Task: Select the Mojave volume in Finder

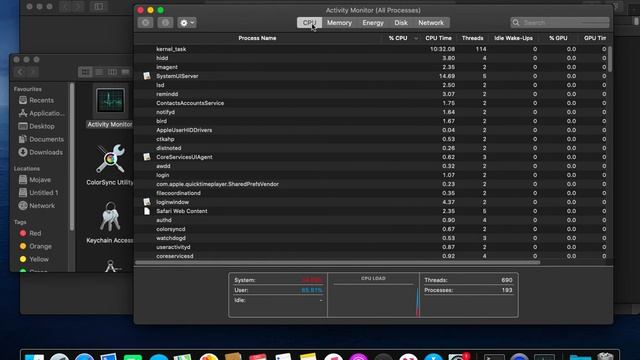Action: 35,180
